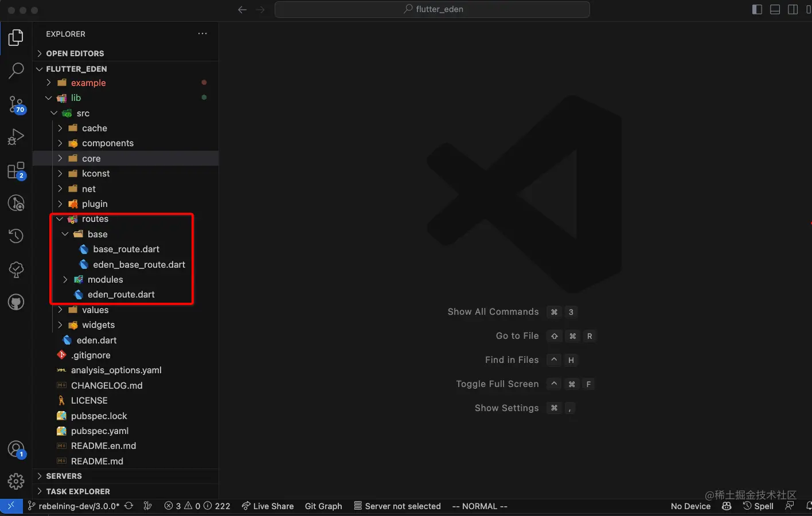This screenshot has width=812, height=516.
Task: Open Git Graph from status bar
Action: click(x=323, y=506)
